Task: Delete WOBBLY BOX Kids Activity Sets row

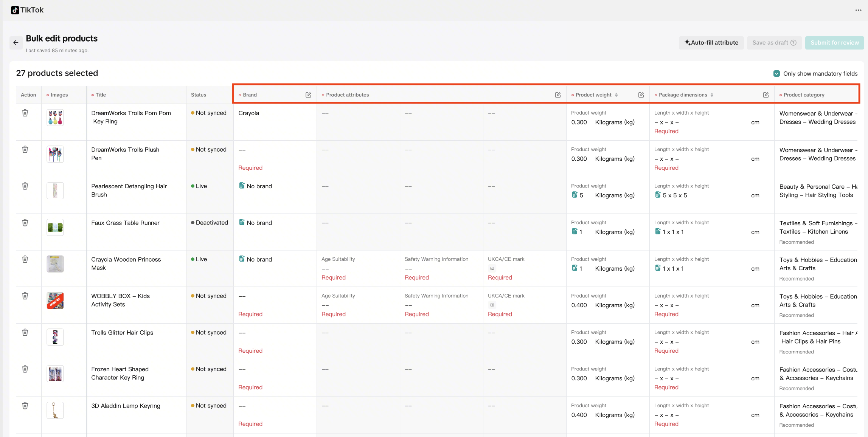Action: [x=25, y=296]
